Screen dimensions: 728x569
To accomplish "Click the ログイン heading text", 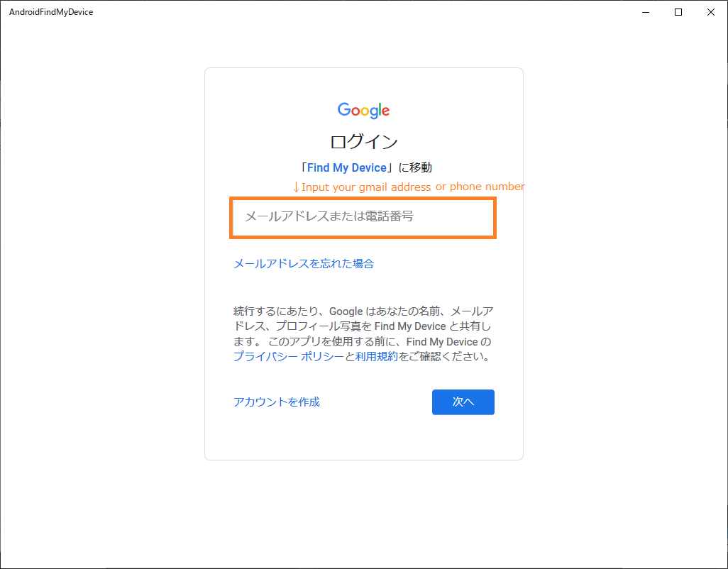I will point(363,142).
